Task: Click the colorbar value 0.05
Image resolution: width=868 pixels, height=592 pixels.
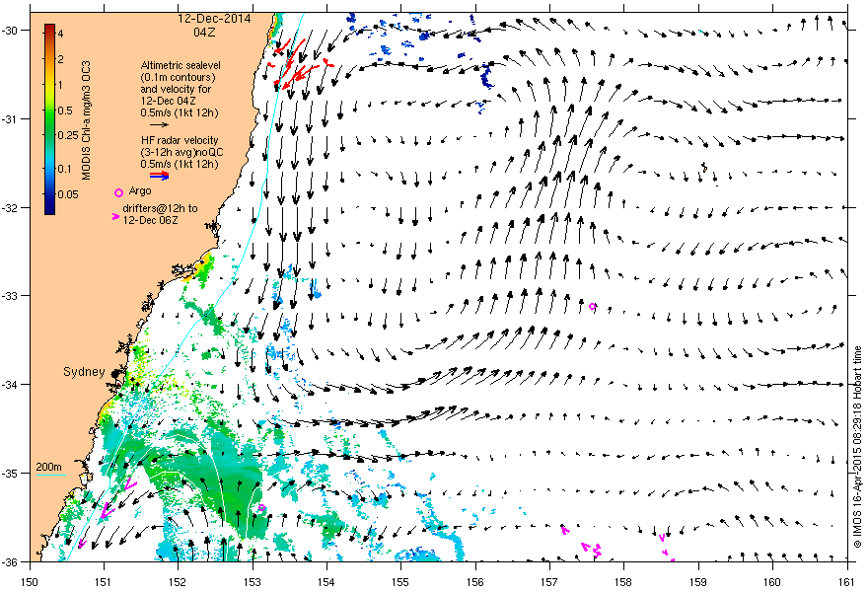Action: [x=68, y=194]
